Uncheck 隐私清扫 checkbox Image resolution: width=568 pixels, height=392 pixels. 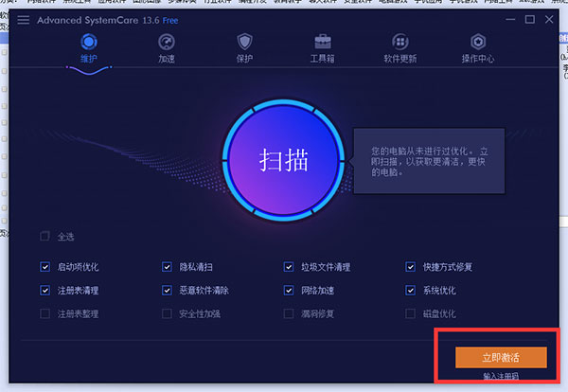point(167,267)
